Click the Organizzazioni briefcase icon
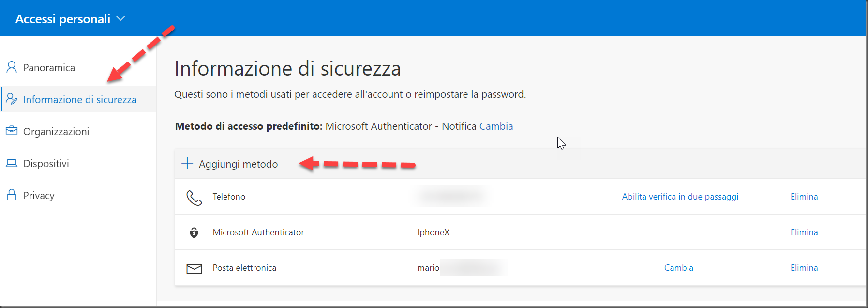Image resolution: width=868 pixels, height=308 pixels. (12, 131)
